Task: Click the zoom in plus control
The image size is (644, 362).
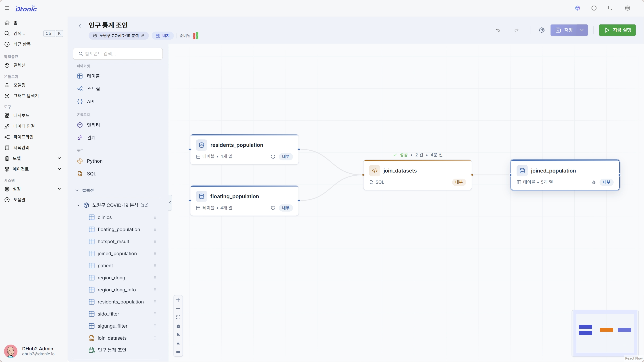Action: point(178,300)
